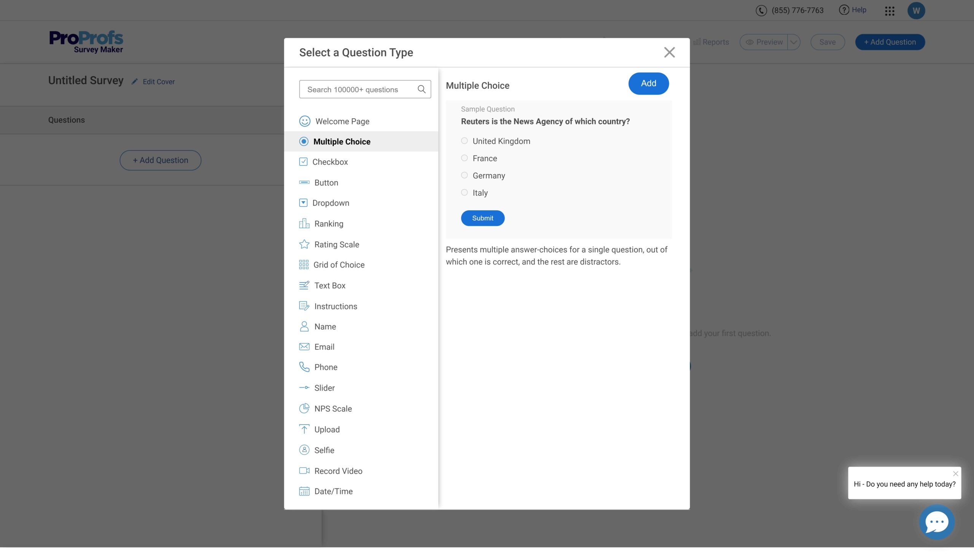
Task: Select the Record Video question type icon
Action: (x=304, y=471)
